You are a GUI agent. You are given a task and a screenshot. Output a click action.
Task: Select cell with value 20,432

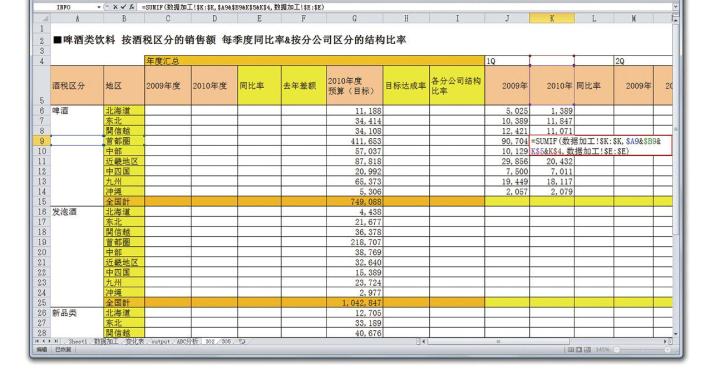click(552, 161)
